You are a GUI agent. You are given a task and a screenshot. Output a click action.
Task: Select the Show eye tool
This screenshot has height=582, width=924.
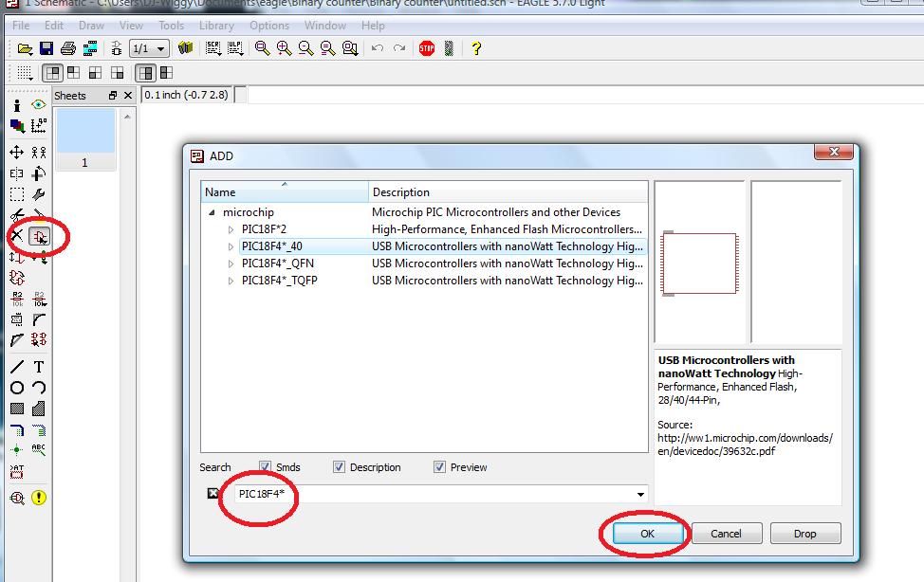click(39, 105)
